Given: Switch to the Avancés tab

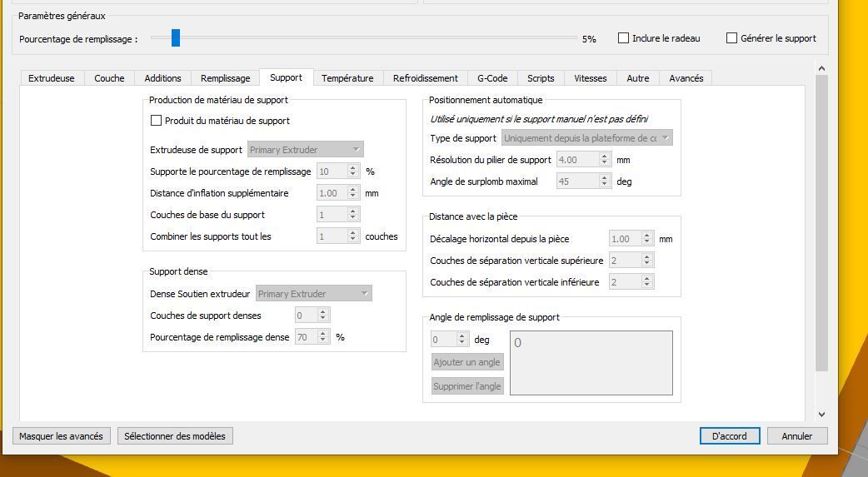Looking at the screenshot, I should pos(686,78).
